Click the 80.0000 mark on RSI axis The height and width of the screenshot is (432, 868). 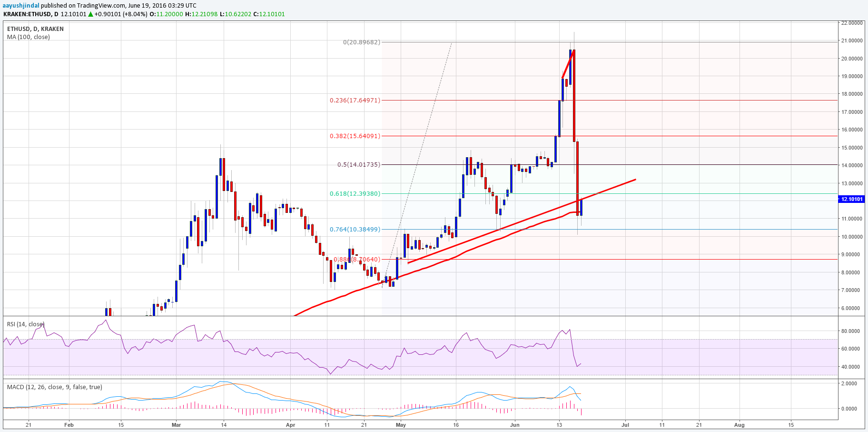point(852,331)
